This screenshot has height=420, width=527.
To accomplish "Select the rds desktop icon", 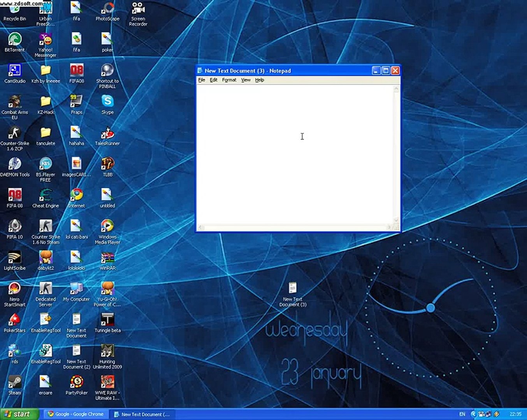I will (x=15, y=354).
